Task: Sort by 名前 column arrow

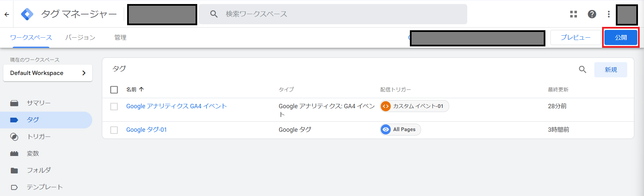Action: (x=141, y=89)
